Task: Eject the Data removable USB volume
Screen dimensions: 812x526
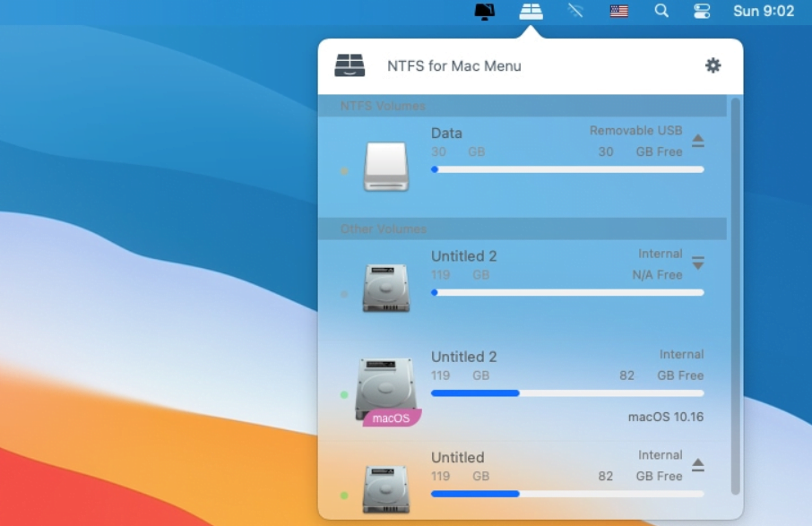Action: (698, 141)
